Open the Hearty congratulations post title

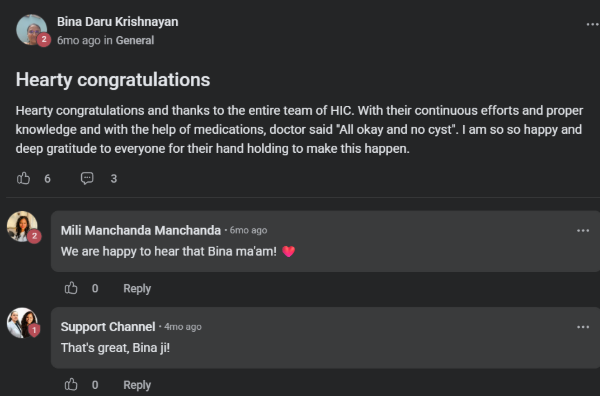113,80
